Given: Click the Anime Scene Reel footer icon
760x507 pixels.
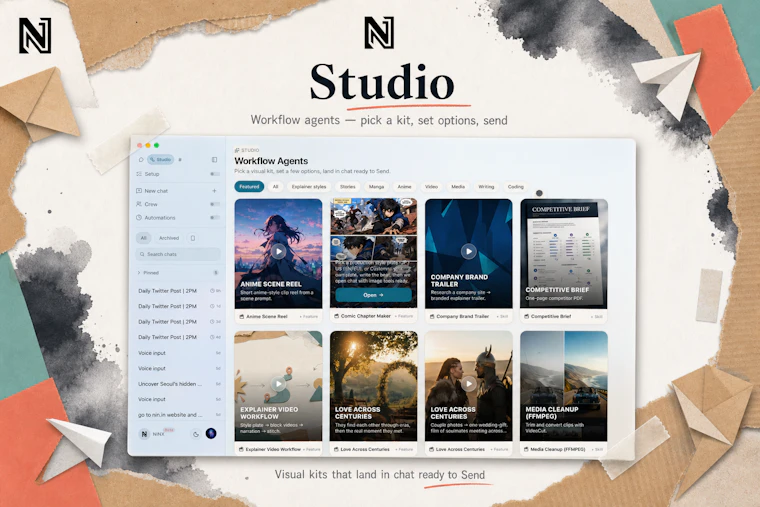Looking at the screenshot, I should click(241, 317).
